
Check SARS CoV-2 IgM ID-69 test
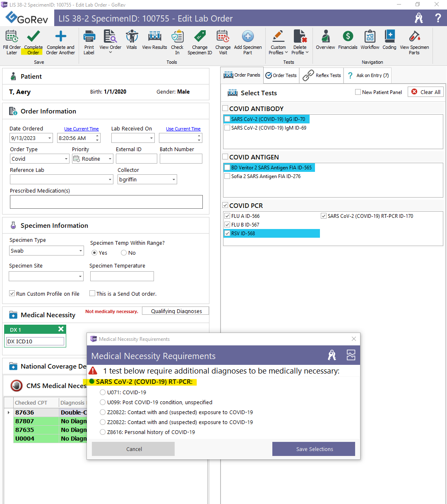click(x=227, y=128)
